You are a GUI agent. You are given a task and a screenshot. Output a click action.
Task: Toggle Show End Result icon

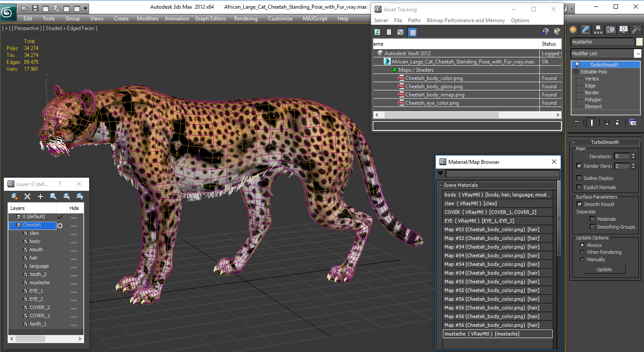[591, 122]
